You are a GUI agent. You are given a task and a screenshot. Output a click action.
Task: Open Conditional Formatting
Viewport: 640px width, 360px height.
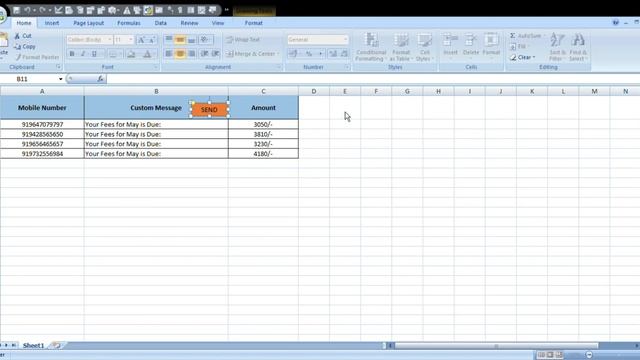coord(371,47)
